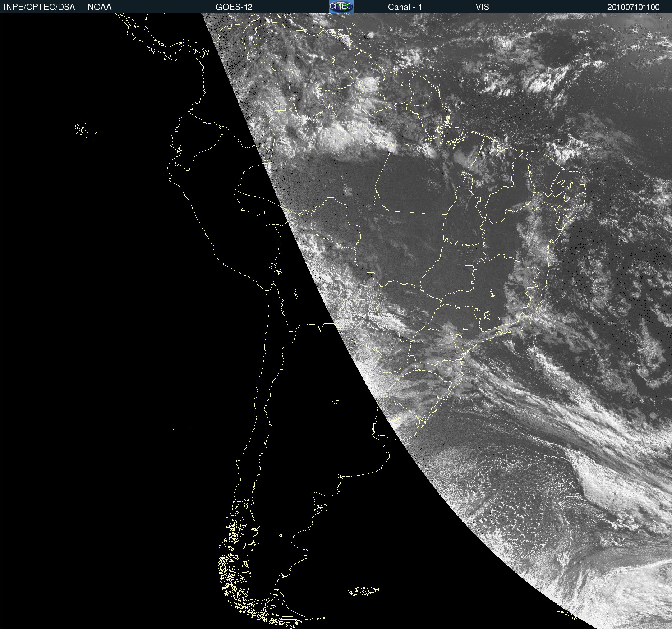
Task: Click the CPTEC logo in the header
Action: click(341, 6)
